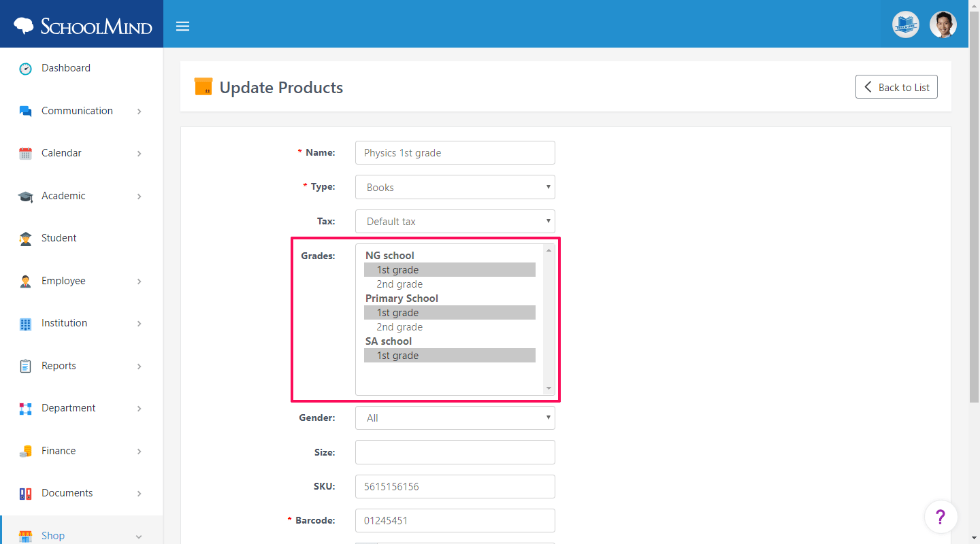Open the user profile avatar
This screenshot has width=980, height=544.
[943, 24]
